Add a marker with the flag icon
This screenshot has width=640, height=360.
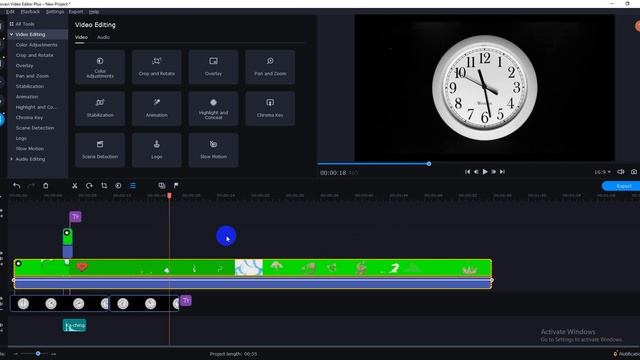pos(176,186)
